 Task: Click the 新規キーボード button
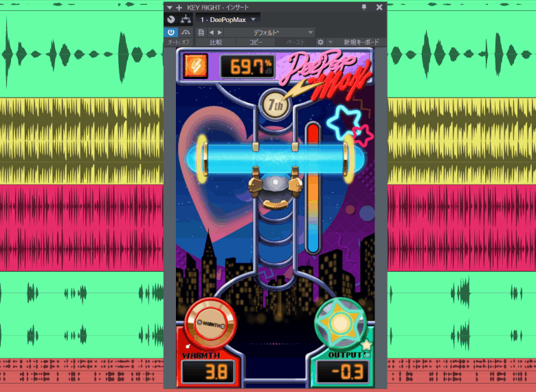(361, 43)
